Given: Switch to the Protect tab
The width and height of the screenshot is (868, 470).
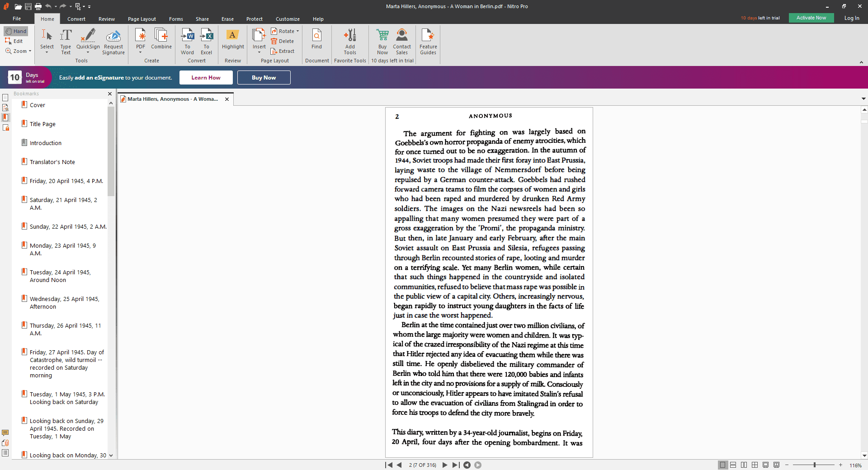Looking at the screenshot, I should pos(255,19).
